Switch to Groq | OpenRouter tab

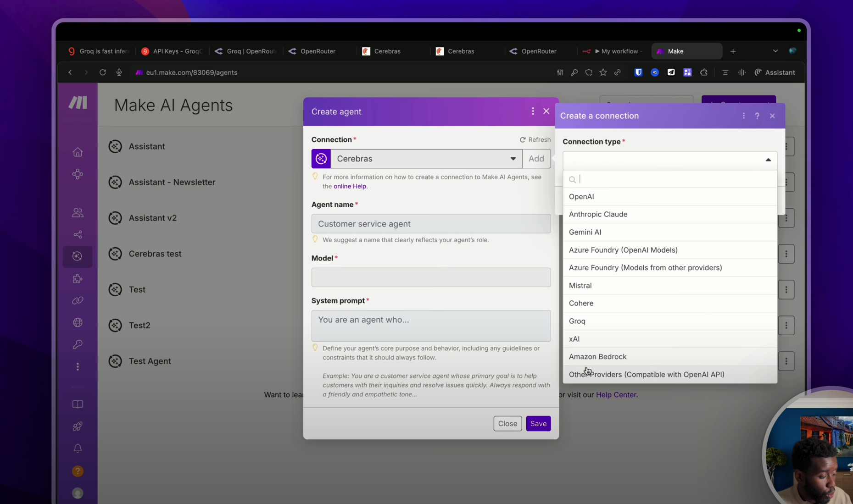246,51
